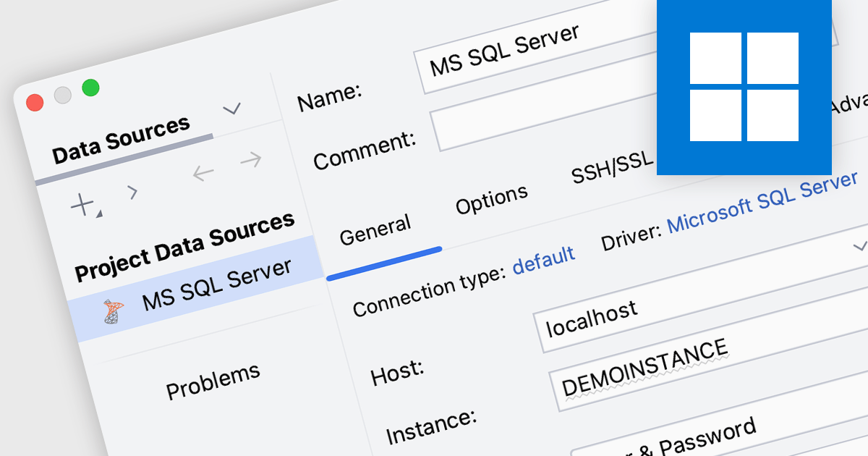Click the back arrow in Data Sources toolbar
The image size is (868, 456).
tap(203, 172)
